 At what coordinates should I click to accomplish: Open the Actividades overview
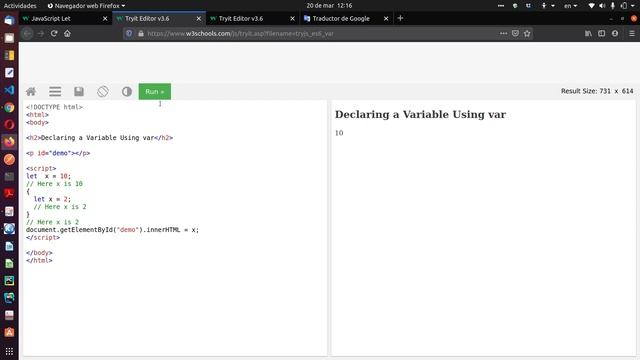tap(20, 6)
